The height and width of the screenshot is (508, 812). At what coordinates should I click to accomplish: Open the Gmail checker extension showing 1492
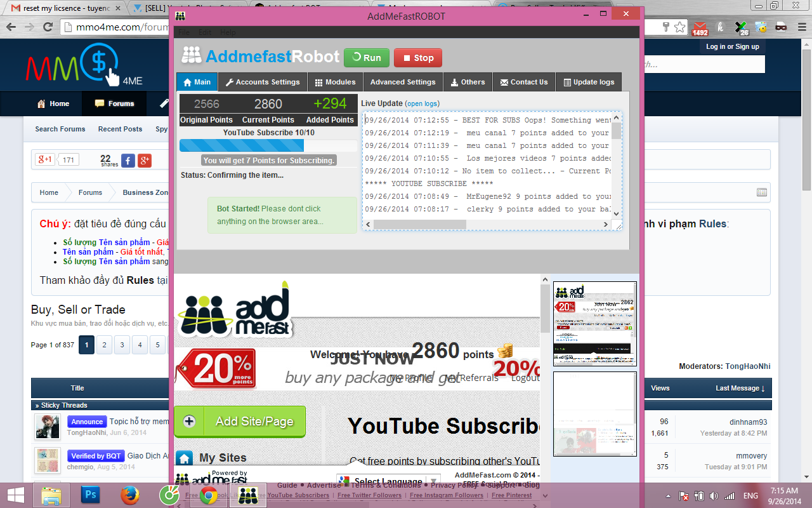700,28
